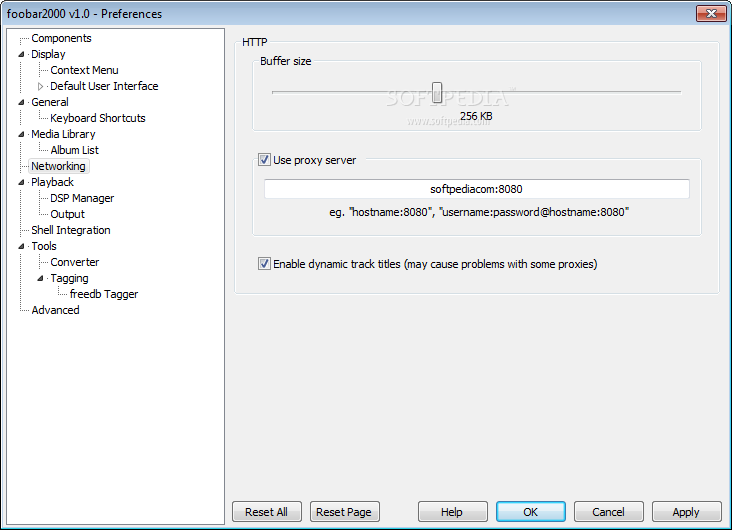The image size is (732, 530).
Task: Select the Tagging page
Action: (x=69, y=278)
